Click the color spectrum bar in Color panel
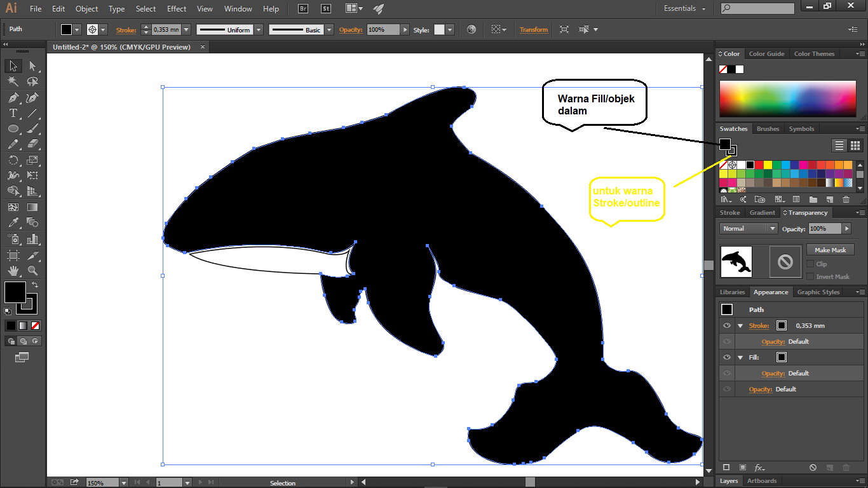The height and width of the screenshot is (488, 868). point(787,99)
